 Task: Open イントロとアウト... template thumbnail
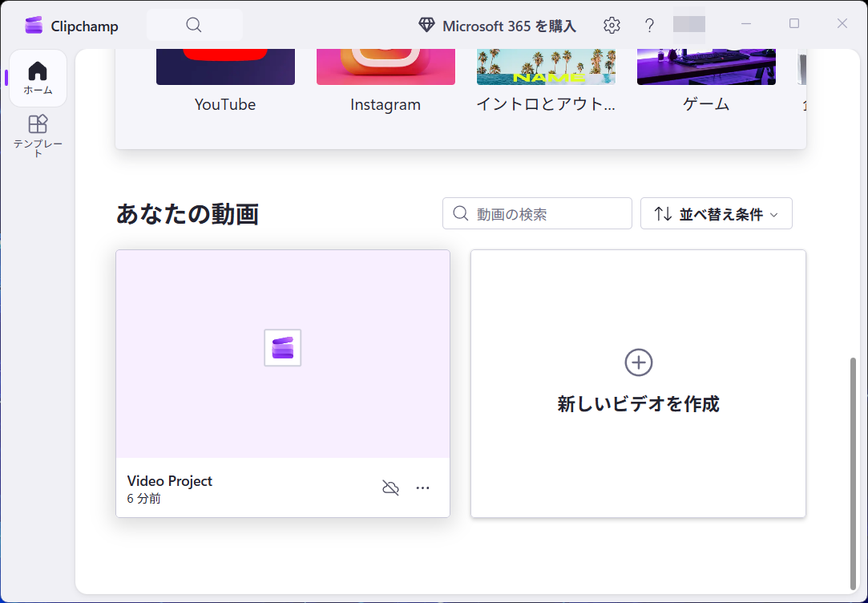click(x=546, y=67)
